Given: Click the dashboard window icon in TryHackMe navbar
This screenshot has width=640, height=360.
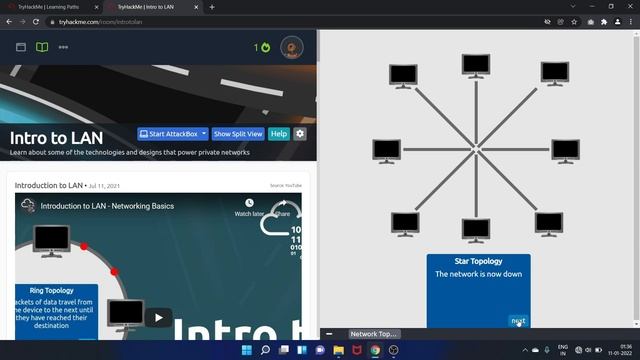Looking at the screenshot, I should [x=21, y=47].
